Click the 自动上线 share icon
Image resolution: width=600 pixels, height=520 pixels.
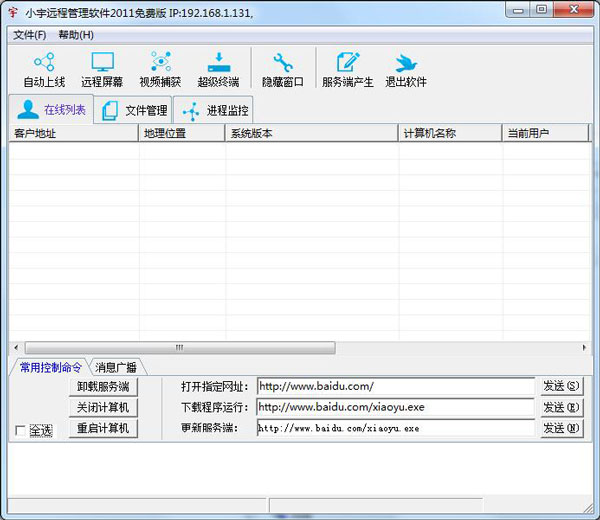pyautogui.click(x=44, y=62)
